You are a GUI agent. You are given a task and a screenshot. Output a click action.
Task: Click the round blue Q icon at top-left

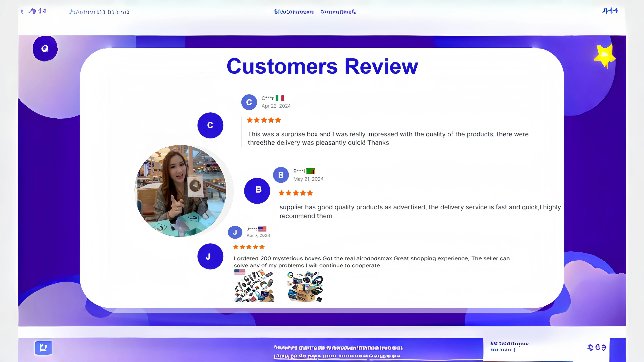click(45, 49)
